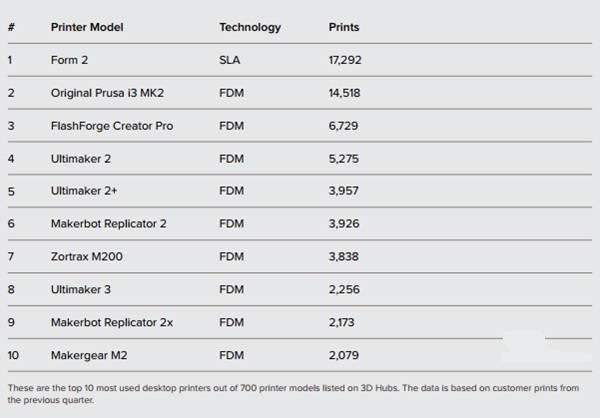Click the 2,079 prints value
This screenshot has height=418, width=600.
pos(344,355)
